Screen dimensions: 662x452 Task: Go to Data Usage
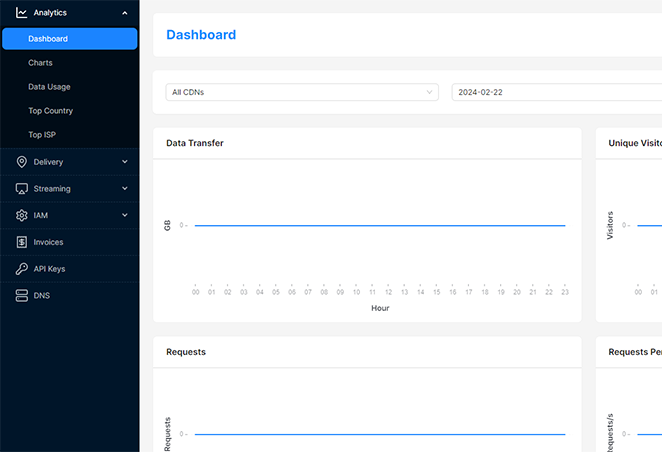click(x=49, y=87)
